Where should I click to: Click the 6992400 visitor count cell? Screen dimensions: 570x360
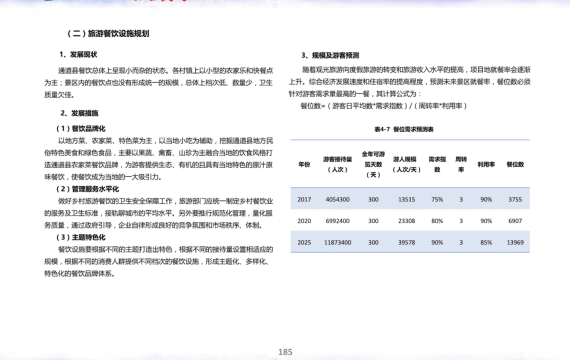(x=337, y=221)
